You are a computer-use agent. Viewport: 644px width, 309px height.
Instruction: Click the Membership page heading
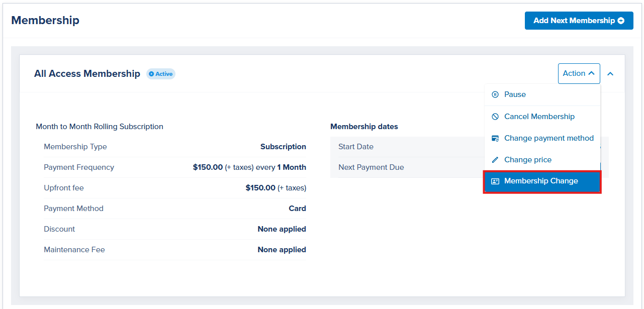(x=45, y=21)
